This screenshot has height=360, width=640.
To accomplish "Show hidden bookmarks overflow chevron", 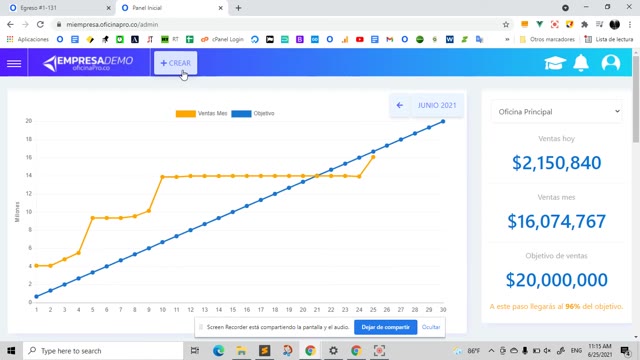I will [x=507, y=39].
